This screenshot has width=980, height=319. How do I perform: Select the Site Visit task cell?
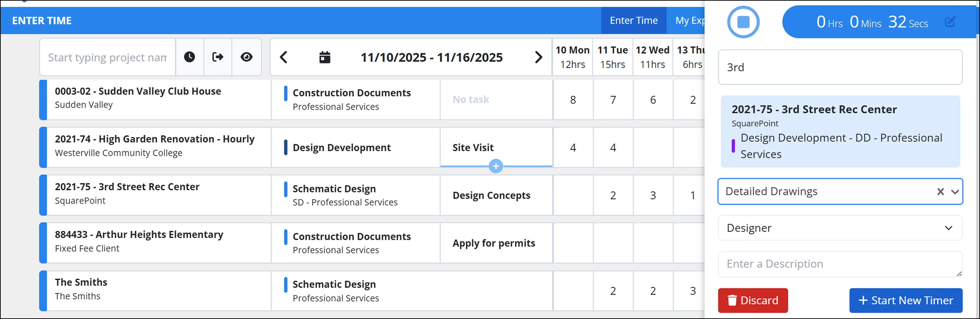coord(496,147)
